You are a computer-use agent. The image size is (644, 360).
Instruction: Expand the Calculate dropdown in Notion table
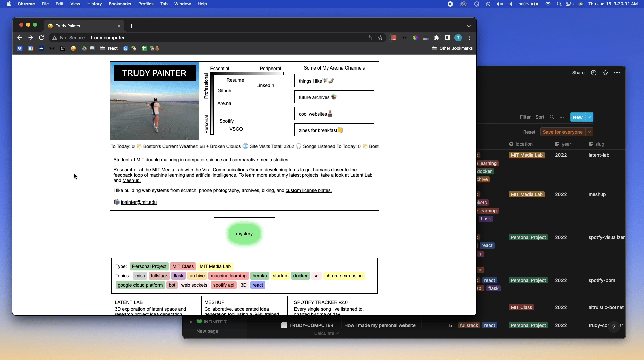pyautogui.click(x=326, y=333)
